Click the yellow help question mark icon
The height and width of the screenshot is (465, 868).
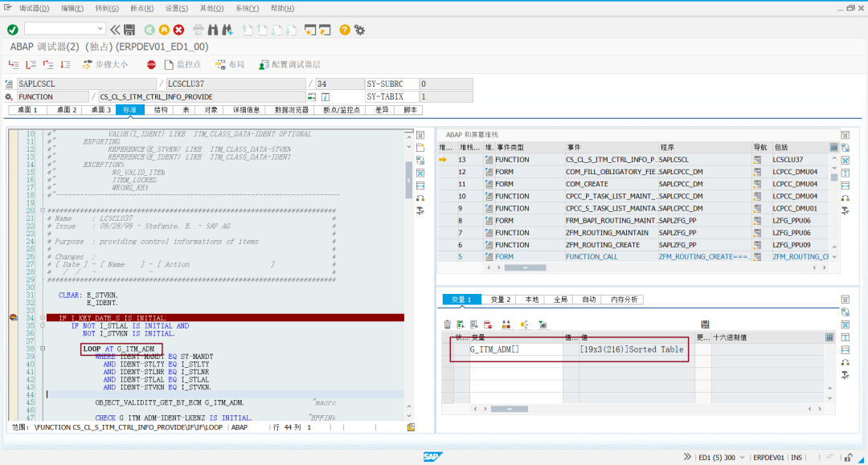coord(344,30)
